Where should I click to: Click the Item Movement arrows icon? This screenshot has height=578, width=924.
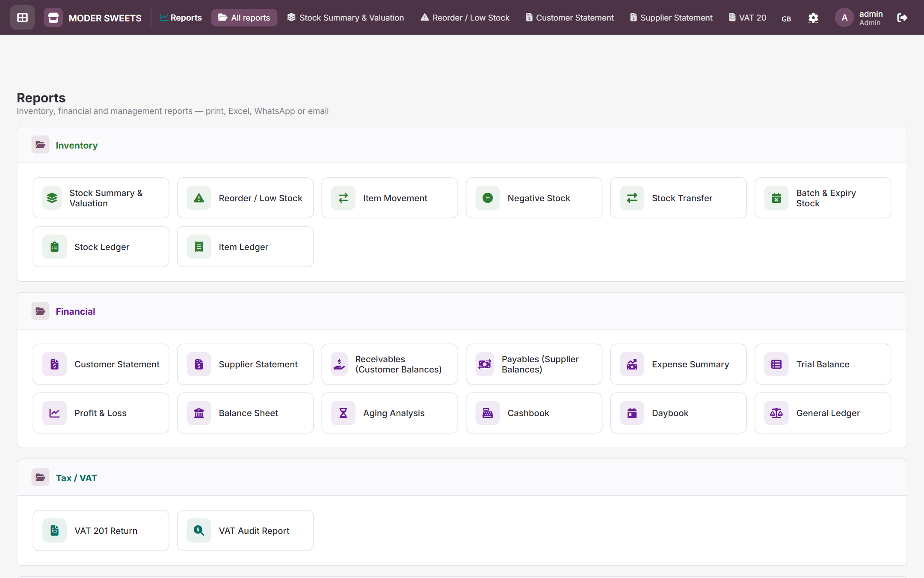[x=343, y=198]
